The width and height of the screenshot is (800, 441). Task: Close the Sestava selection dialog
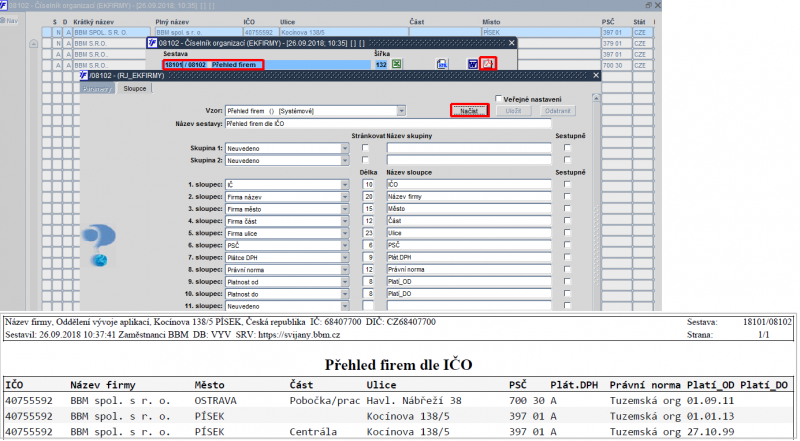(x=512, y=43)
